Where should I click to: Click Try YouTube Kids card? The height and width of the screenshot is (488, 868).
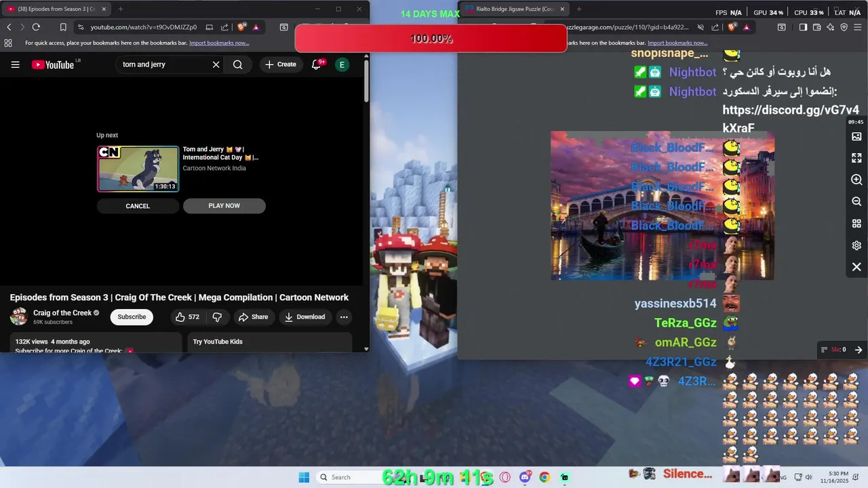270,342
